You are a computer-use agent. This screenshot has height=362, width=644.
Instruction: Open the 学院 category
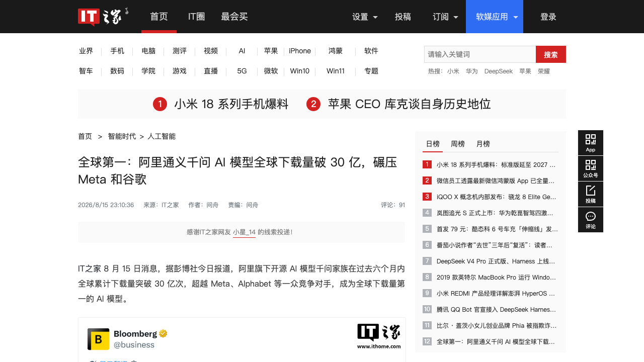point(148,71)
